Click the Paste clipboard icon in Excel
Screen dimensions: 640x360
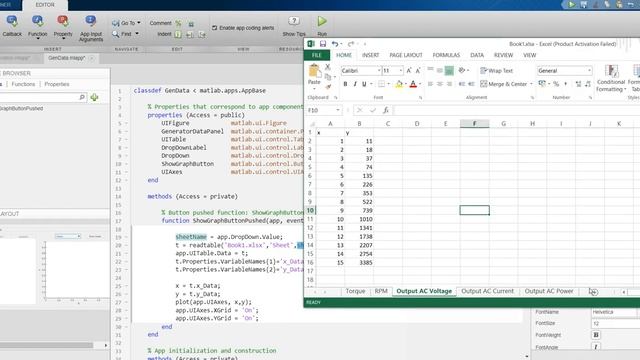pos(314,71)
